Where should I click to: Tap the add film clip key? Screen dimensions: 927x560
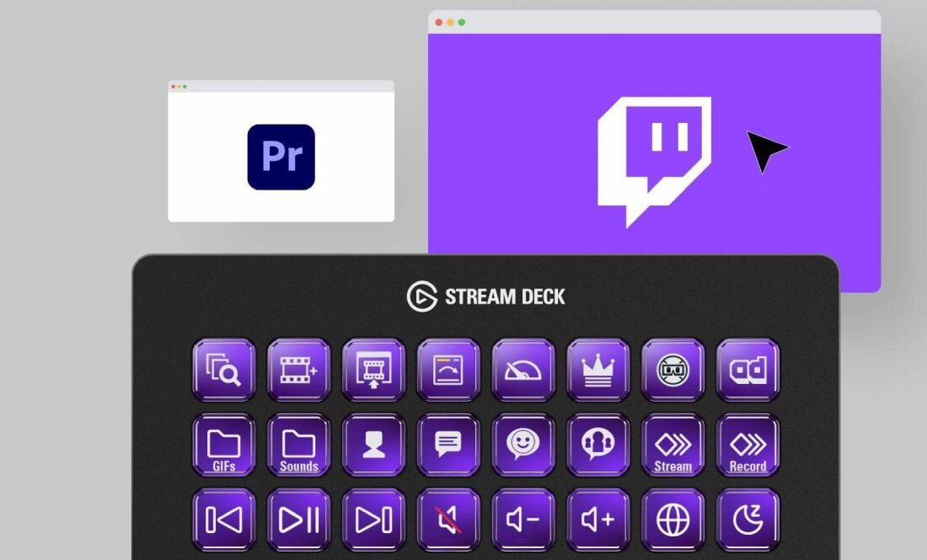coord(298,370)
